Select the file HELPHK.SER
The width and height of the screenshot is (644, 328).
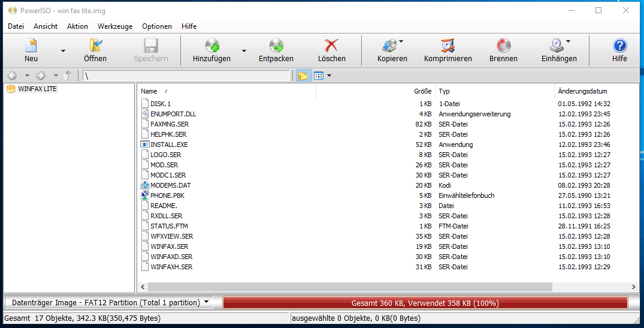(x=168, y=134)
